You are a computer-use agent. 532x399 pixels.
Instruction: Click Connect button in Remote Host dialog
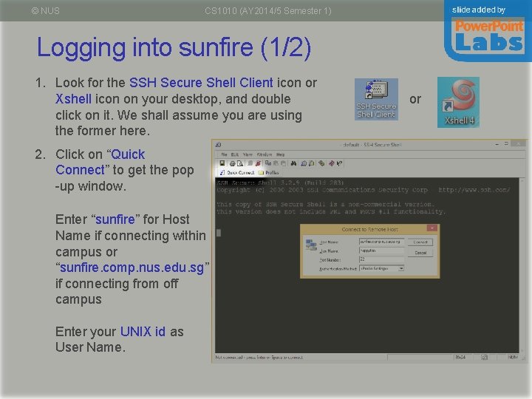coord(420,242)
